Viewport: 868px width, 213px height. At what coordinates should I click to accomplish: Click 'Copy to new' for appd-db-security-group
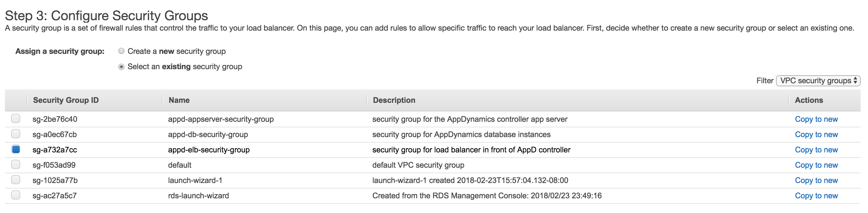tap(816, 134)
